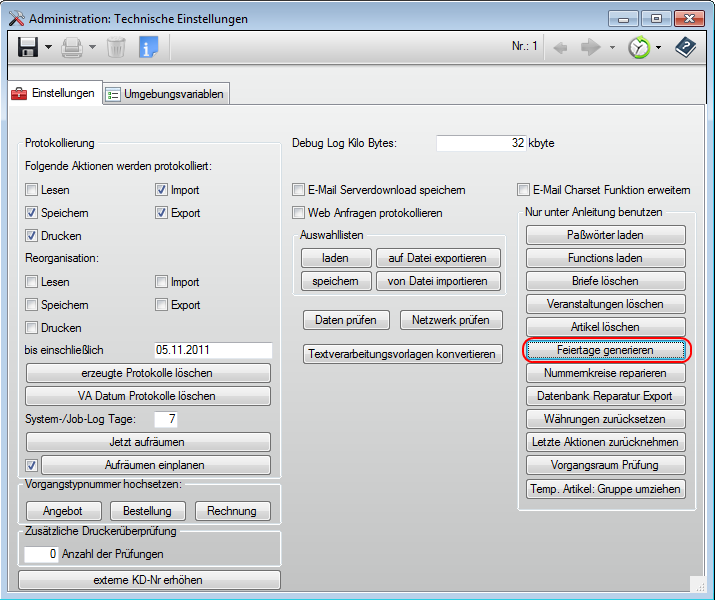Click the green clock history icon

pyautogui.click(x=639, y=47)
